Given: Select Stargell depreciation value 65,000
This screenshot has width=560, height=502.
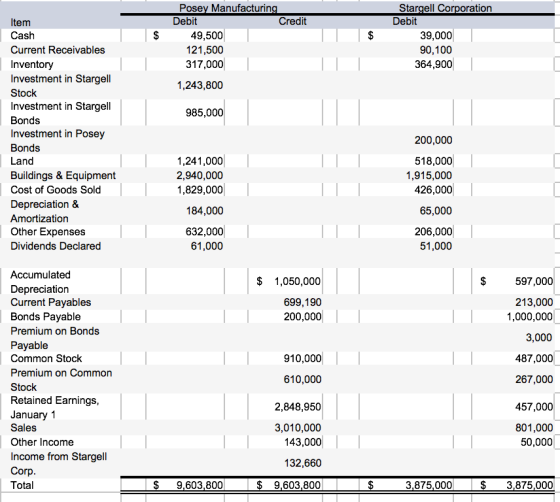Looking at the screenshot, I should pos(436,211).
